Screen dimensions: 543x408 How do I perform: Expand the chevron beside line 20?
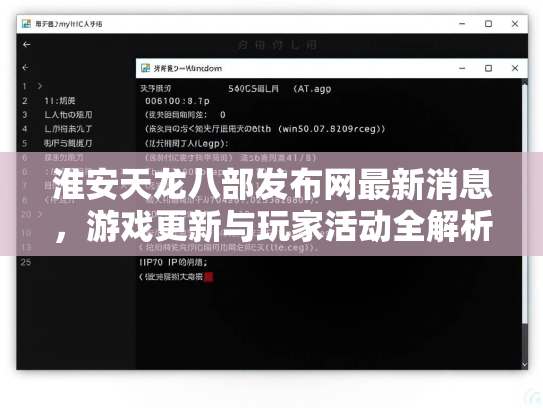40,214
